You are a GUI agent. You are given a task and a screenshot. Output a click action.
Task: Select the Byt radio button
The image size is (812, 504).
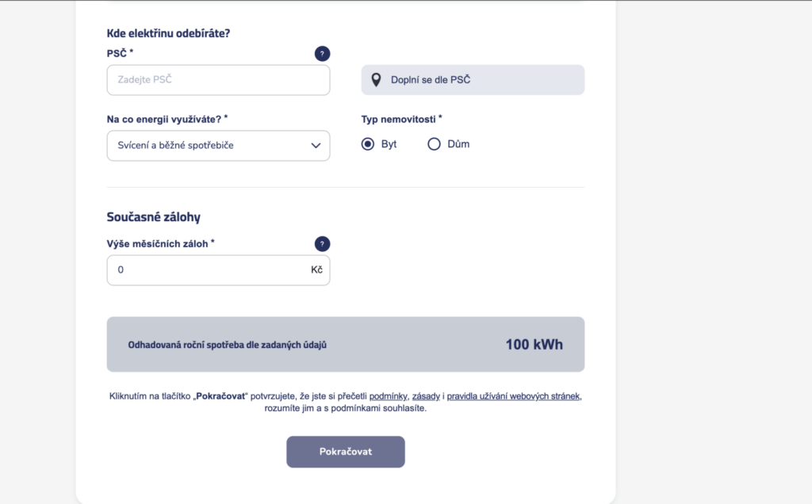coord(368,144)
